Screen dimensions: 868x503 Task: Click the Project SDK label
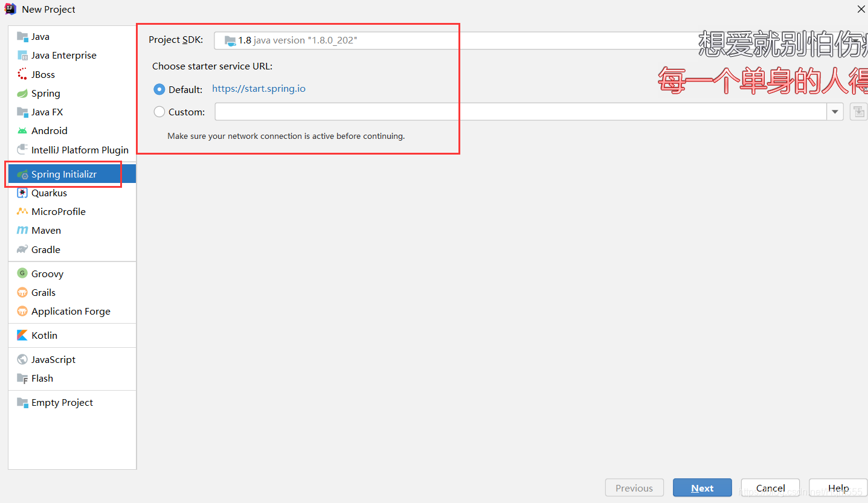(176, 40)
